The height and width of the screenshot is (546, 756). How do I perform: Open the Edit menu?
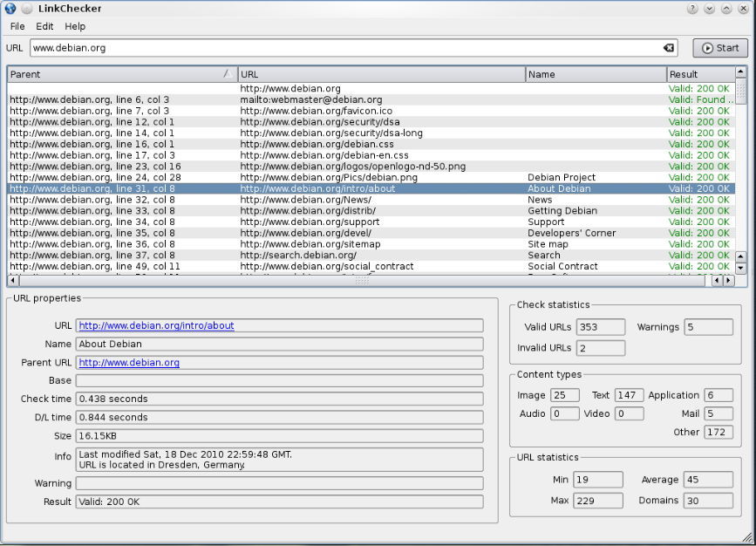pyautogui.click(x=44, y=26)
